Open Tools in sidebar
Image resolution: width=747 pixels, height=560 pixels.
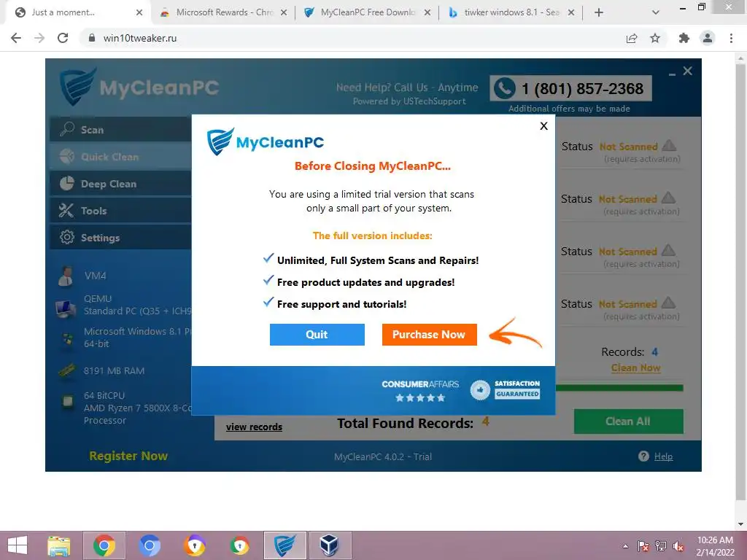[x=120, y=211]
